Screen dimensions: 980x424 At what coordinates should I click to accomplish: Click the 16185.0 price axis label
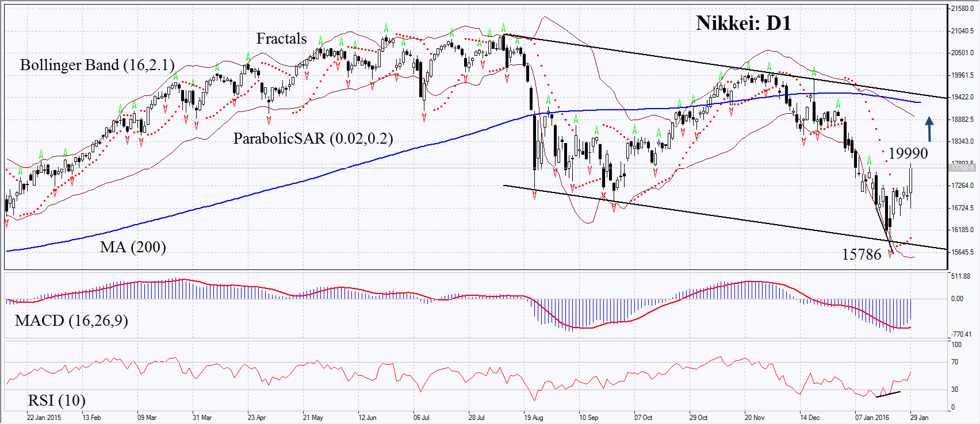tap(962, 230)
